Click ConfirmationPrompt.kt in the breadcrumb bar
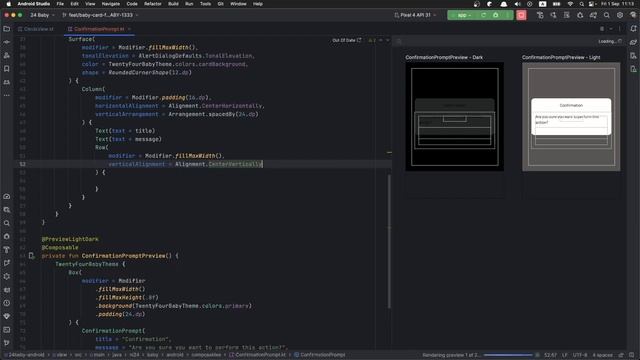The image size is (640, 360). click(x=258, y=355)
